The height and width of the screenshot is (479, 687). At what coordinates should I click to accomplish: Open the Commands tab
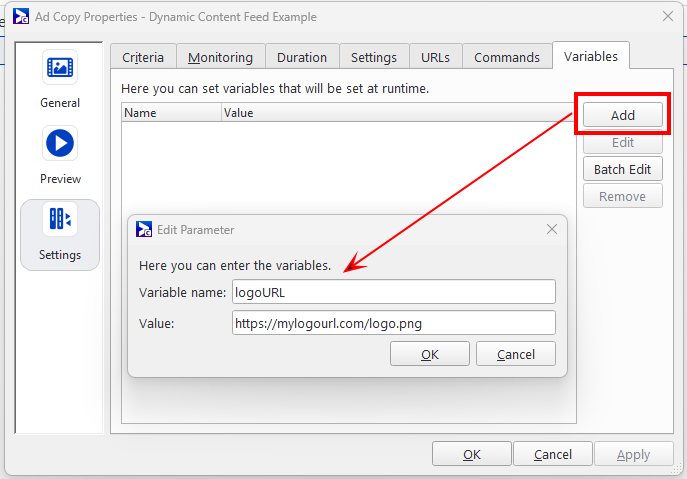(507, 57)
